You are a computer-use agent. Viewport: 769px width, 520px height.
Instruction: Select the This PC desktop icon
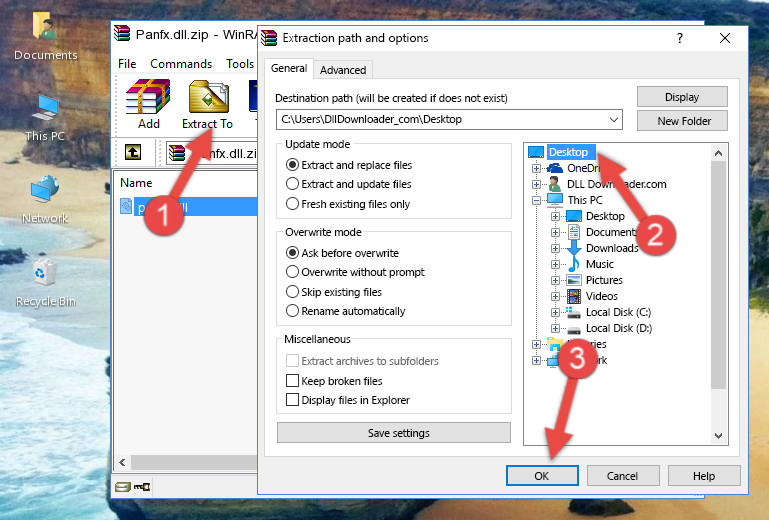coord(45,108)
